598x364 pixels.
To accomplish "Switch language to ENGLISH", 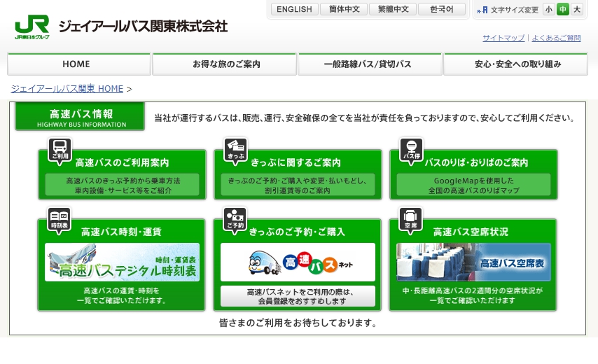I will [x=294, y=9].
